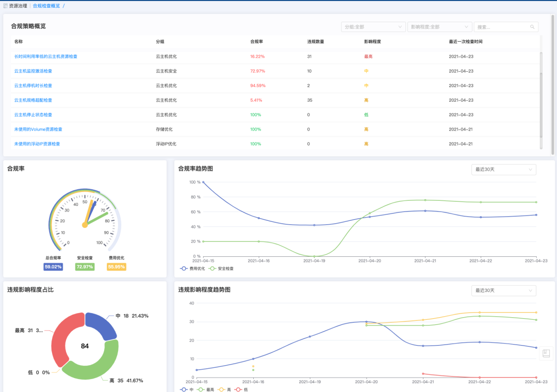Click the 中 18 21.43% donut label
The width and height of the screenshot is (557, 392).
coord(132,316)
